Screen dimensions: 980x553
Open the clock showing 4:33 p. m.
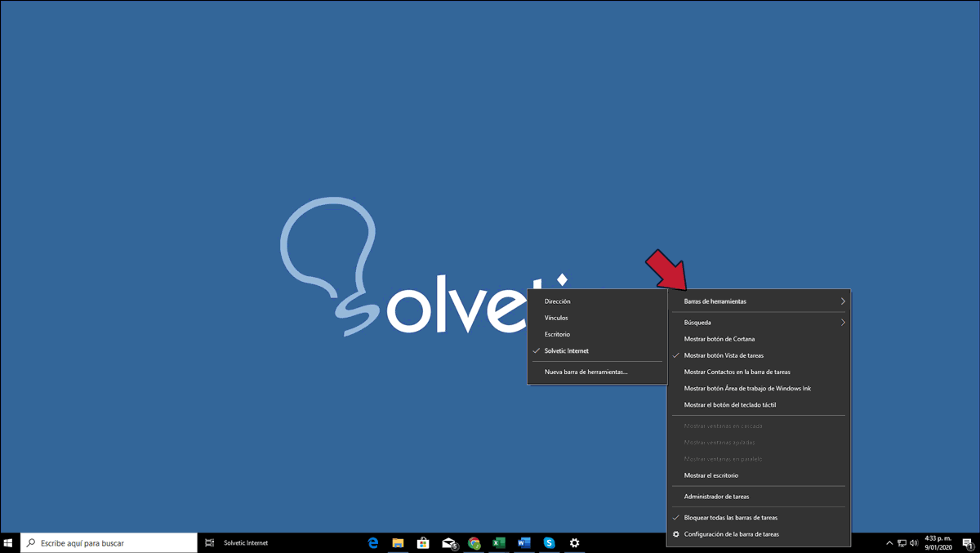pyautogui.click(x=937, y=542)
